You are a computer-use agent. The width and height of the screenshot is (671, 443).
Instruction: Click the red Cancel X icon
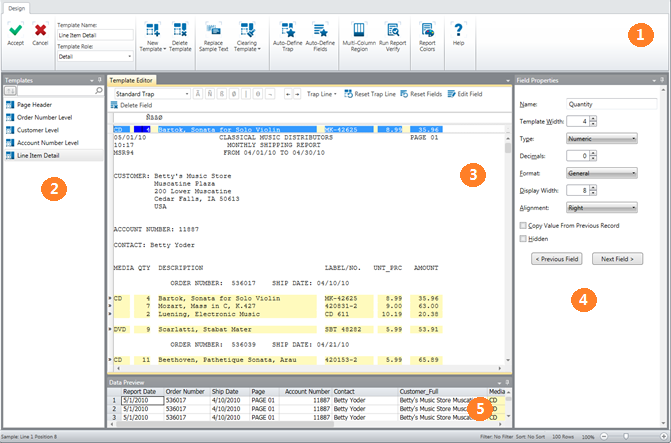click(x=40, y=31)
